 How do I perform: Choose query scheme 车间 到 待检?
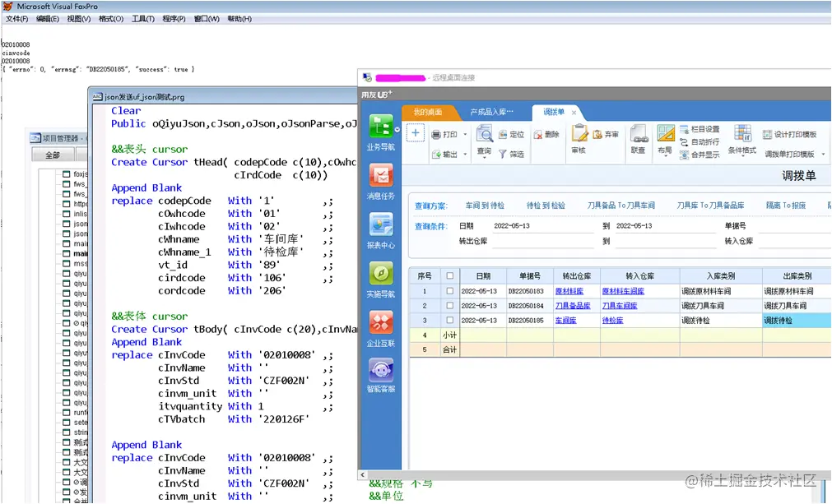[485, 206]
